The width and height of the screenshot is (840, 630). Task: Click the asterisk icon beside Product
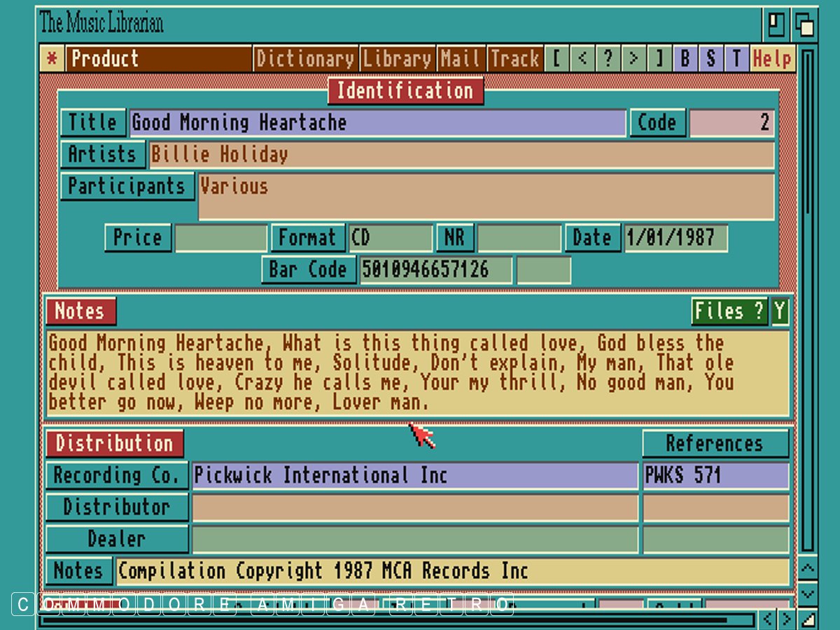tap(51, 59)
